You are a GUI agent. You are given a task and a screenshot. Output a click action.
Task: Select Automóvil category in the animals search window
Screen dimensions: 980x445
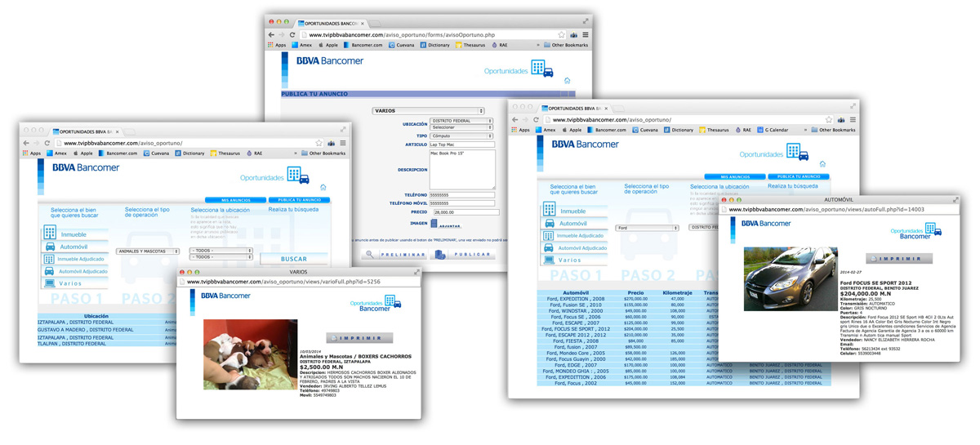74,247
